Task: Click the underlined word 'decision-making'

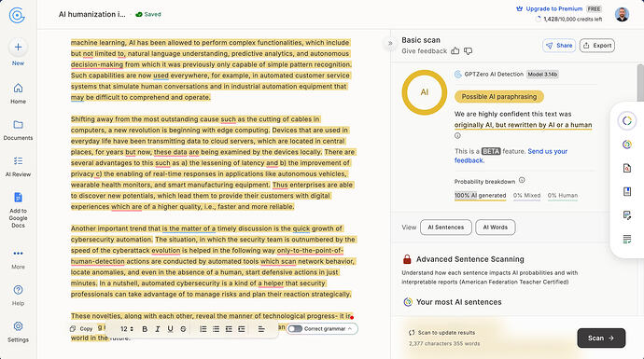Action: pos(97,64)
